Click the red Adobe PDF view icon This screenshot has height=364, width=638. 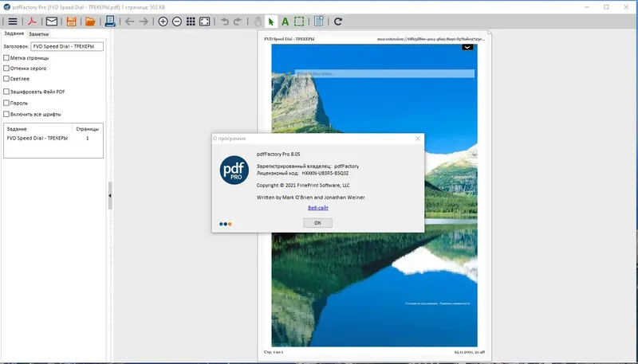pyautogui.click(x=32, y=22)
